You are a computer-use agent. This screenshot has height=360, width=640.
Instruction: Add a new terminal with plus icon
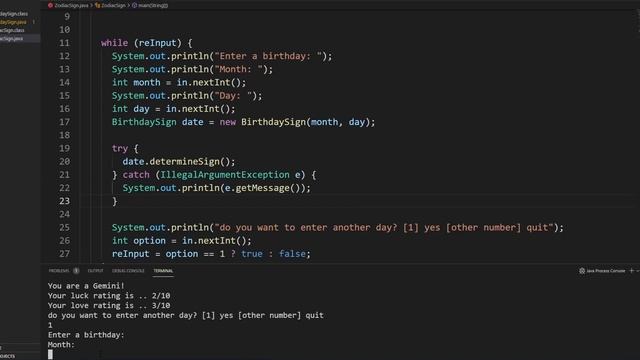pos(631,271)
